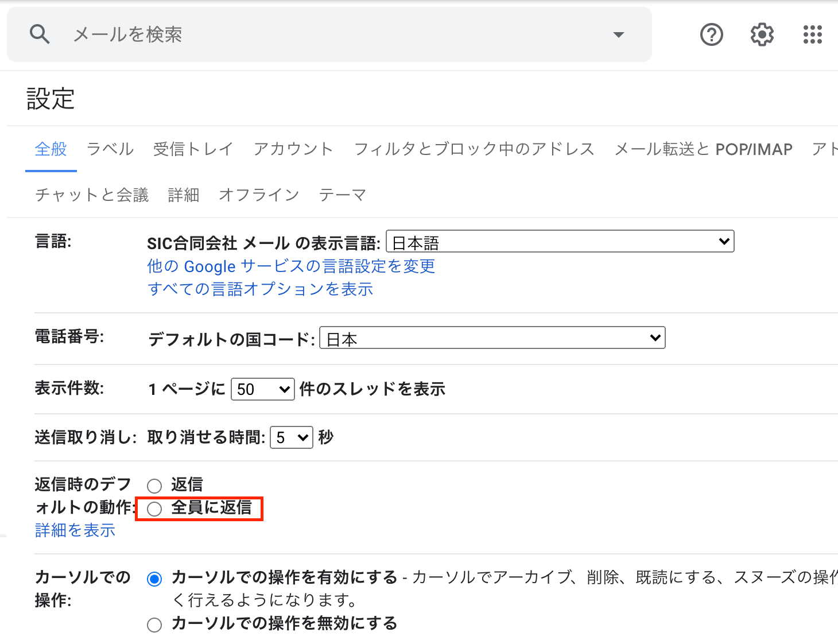Click the search magnifier icon
838x644 pixels.
39,34
